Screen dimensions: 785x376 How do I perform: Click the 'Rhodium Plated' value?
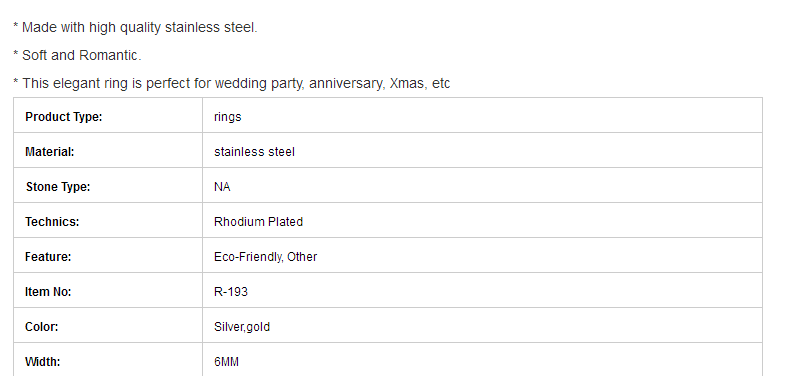(258, 222)
